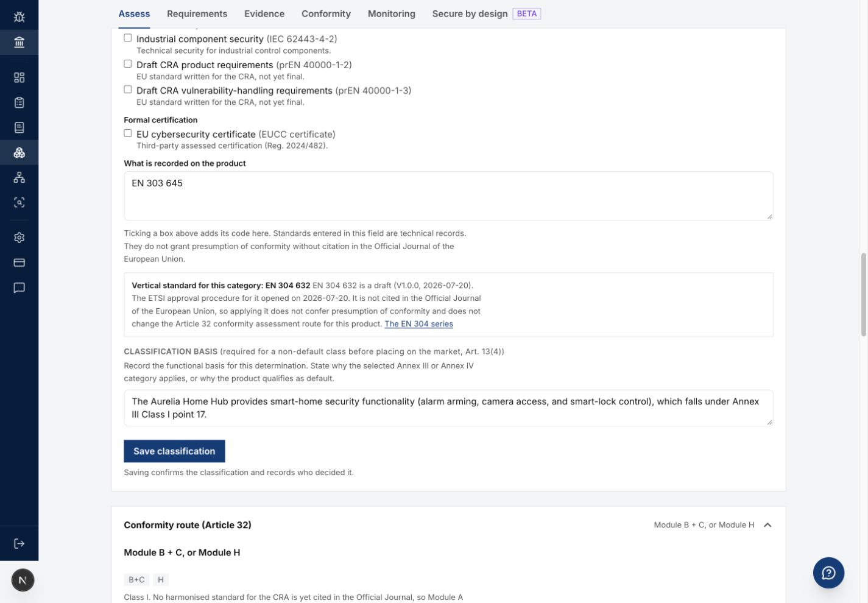Open the settings gear sidebar icon
Screen dimensions: 868x603
pyautogui.click(x=19, y=238)
